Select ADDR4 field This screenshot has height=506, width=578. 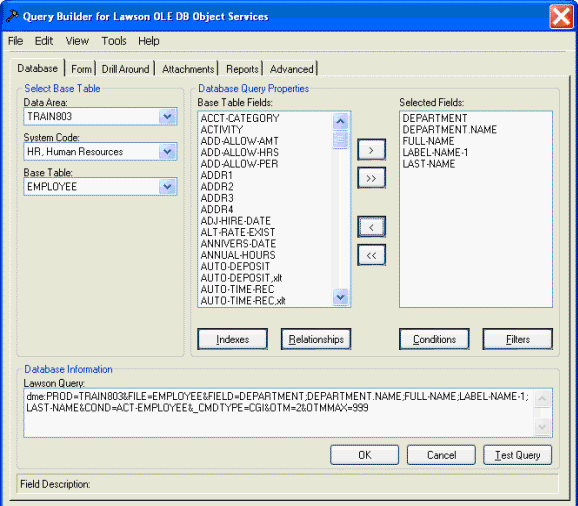pos(217,210)
